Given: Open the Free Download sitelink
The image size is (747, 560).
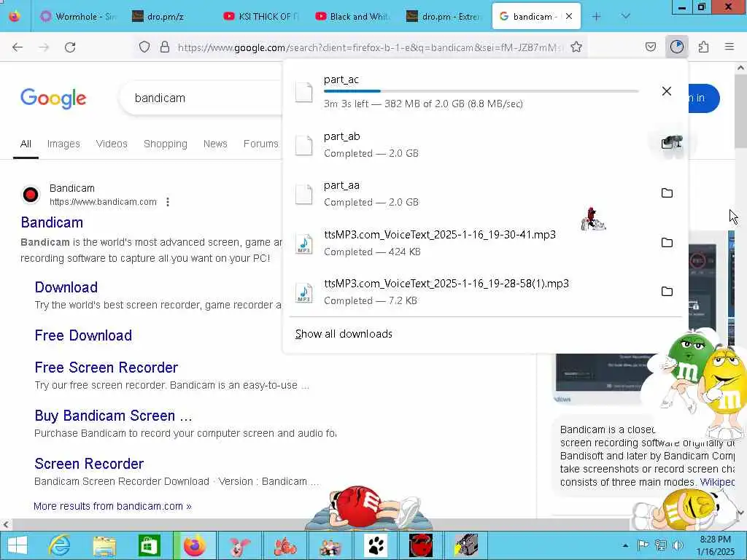Looking at the screenshot, I should coord(83,335).
